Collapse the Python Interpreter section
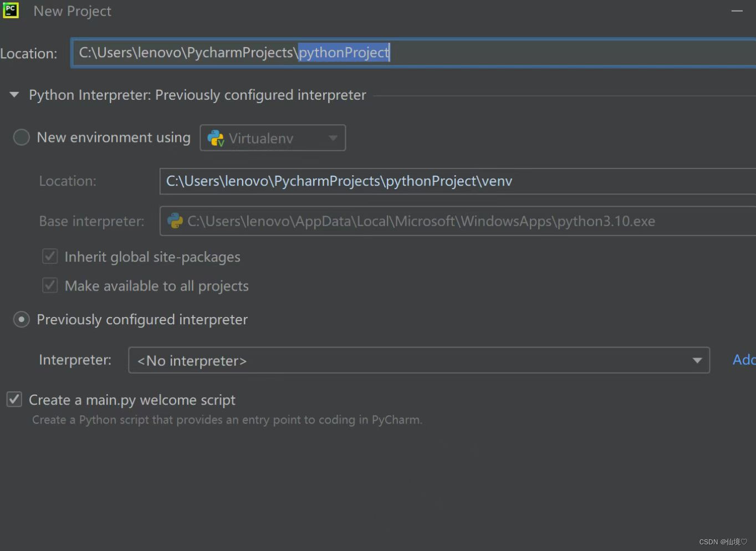The width and height of the screenshot is (756, 551). pos(14,95)
